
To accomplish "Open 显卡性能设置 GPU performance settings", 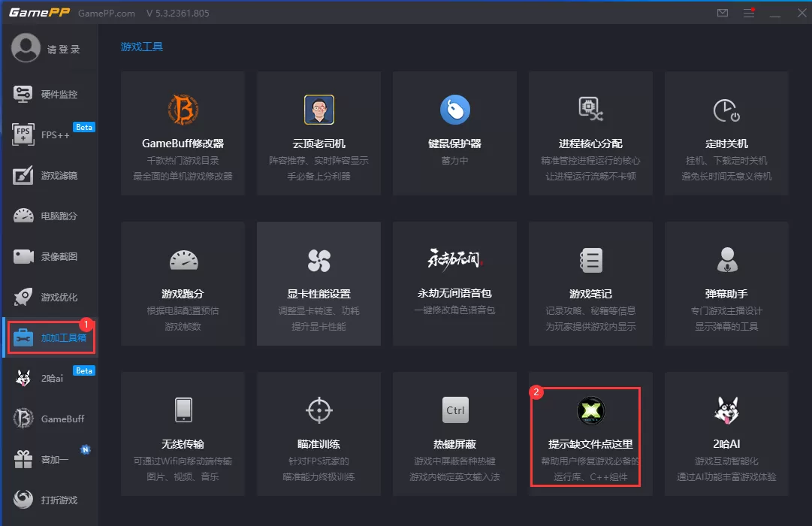I will [318, 283].
